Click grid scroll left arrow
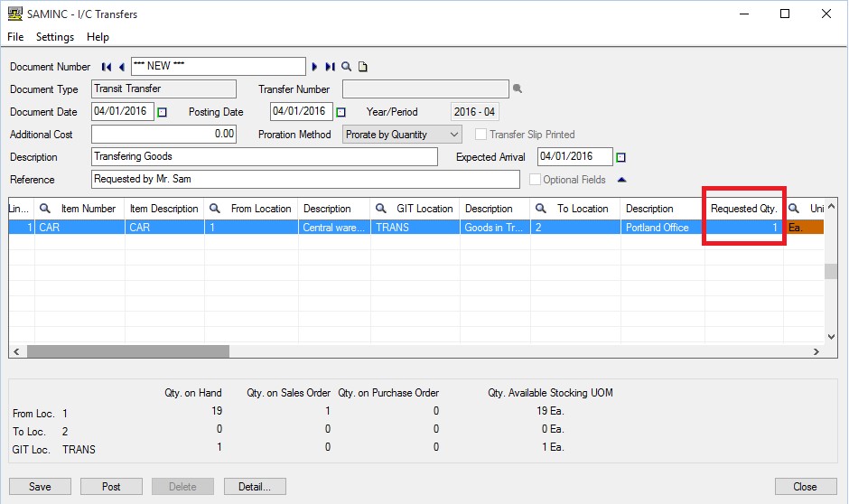The image size is (849, 504). click(17, 352)
